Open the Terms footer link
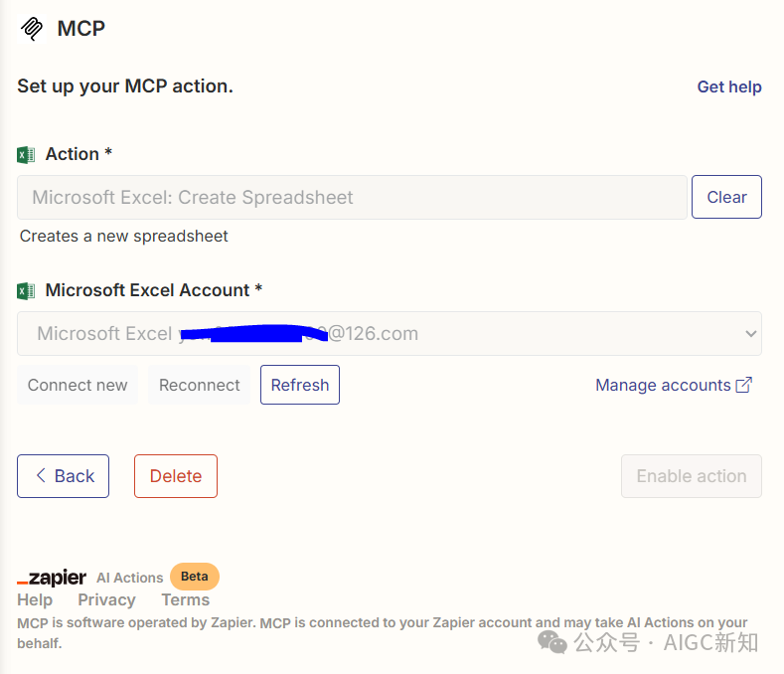Screen dimensions: 784x674 click(186, 599)
